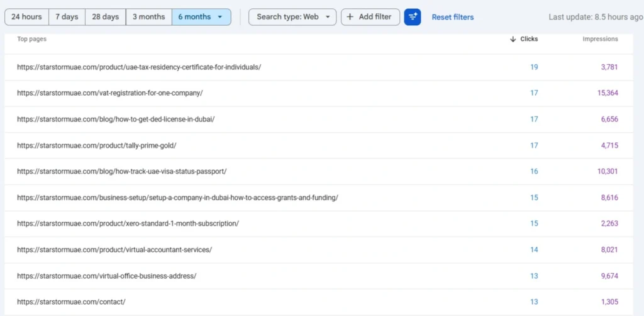Click the plus icon in Add filter
Screen dimensions: 644x316
(350, 17)
